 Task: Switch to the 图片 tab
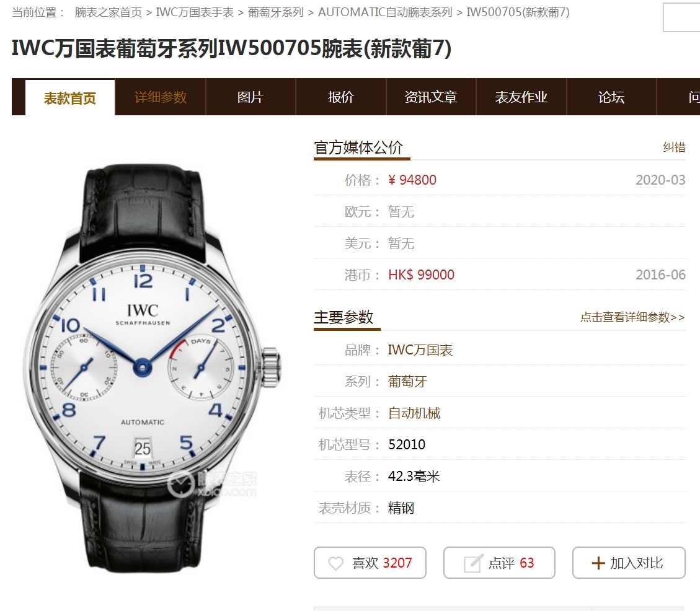251,97
